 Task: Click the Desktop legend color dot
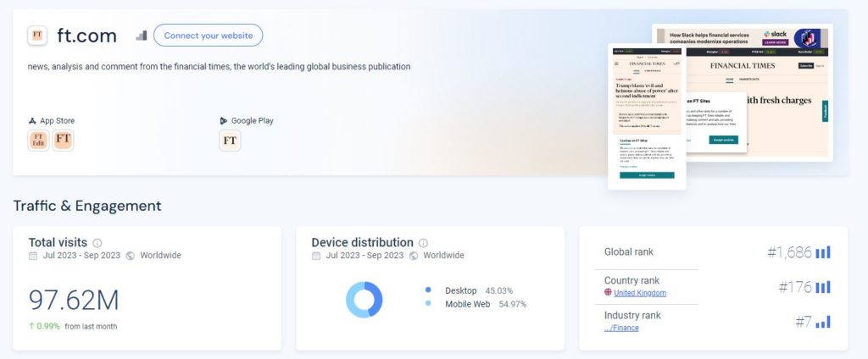[x=428, y=290]
